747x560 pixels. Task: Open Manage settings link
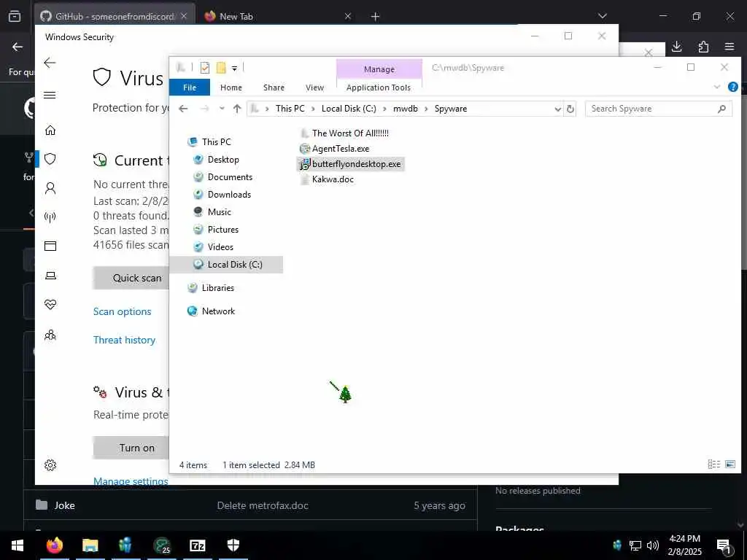[131, 481]
